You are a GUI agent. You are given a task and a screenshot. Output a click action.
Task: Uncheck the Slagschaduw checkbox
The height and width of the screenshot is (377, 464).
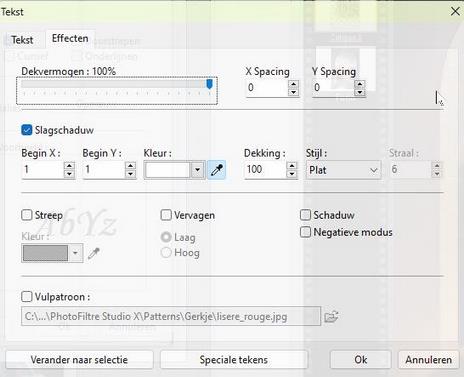pyautogui.click(x=27, y=130)
